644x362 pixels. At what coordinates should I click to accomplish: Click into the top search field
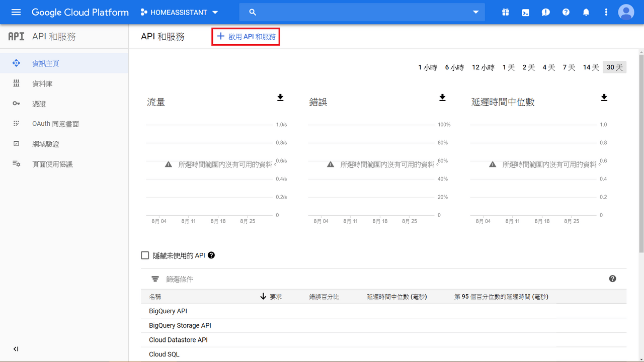(x=362, y=12)
